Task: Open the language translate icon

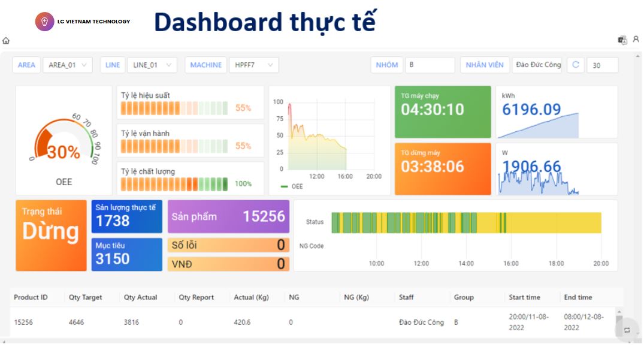Action: (x=622, y=40)
